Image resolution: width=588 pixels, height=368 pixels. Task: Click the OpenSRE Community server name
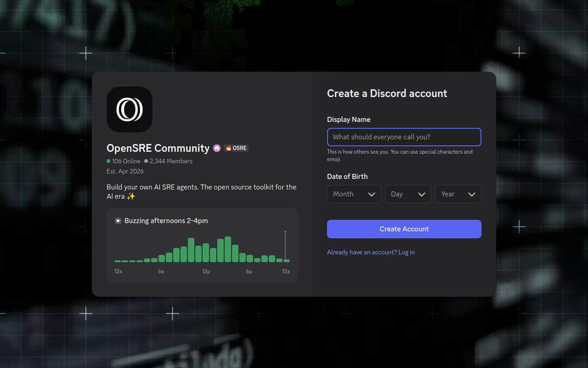point(158,148)
